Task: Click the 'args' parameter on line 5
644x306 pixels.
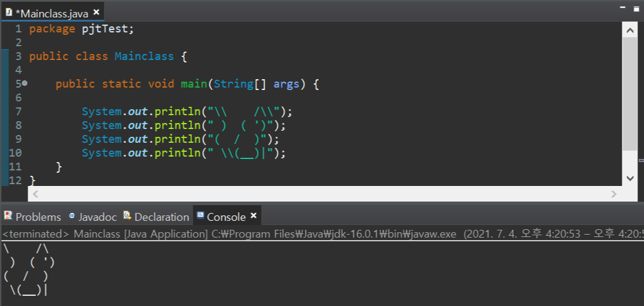Action: 286,85
